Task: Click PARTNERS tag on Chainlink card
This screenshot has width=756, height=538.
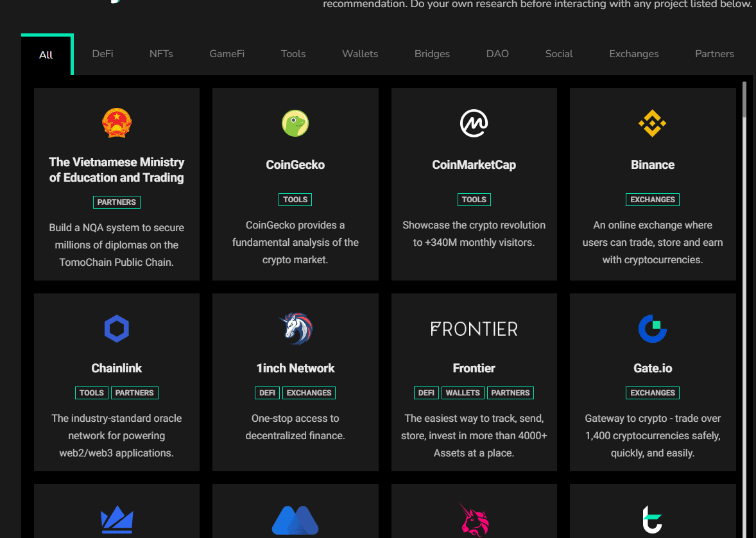Action: [135, 393]
